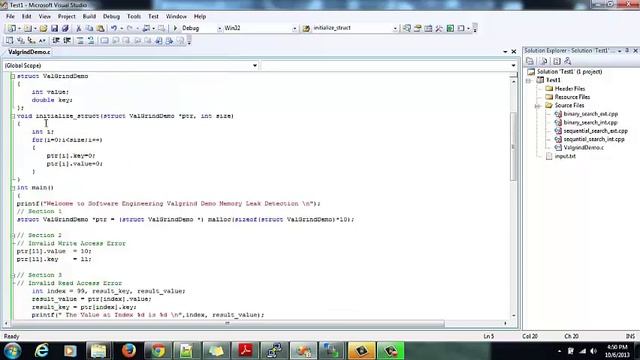Screen dimensions: 640x360
Task: Click the Save All icon
Action: 65,28
